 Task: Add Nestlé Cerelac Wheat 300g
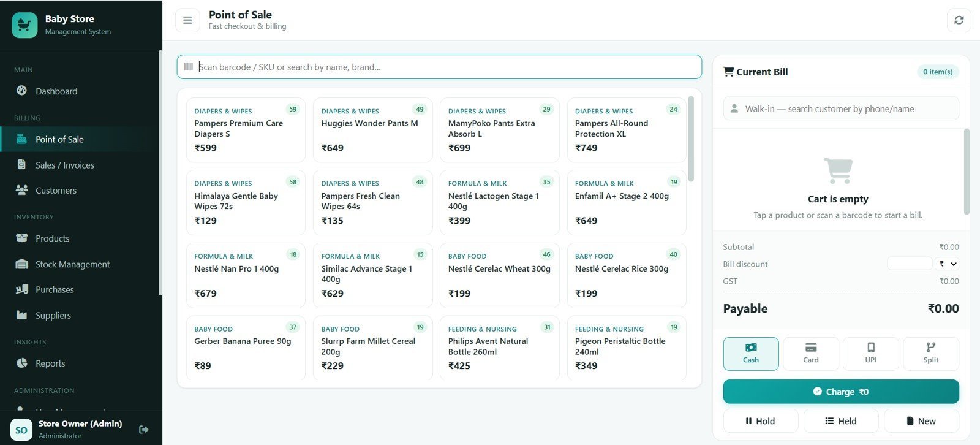click(499, 275)
